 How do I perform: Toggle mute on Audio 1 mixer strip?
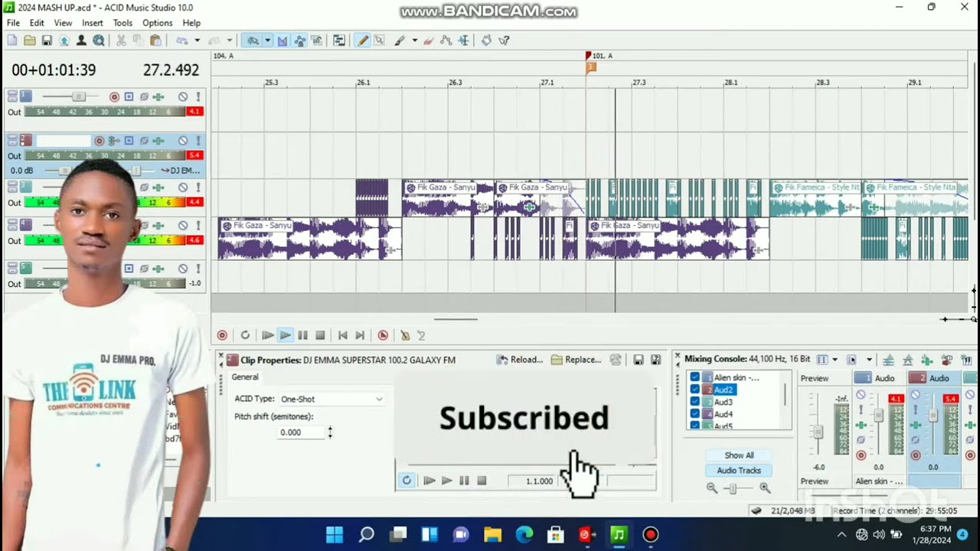[861, 395]
